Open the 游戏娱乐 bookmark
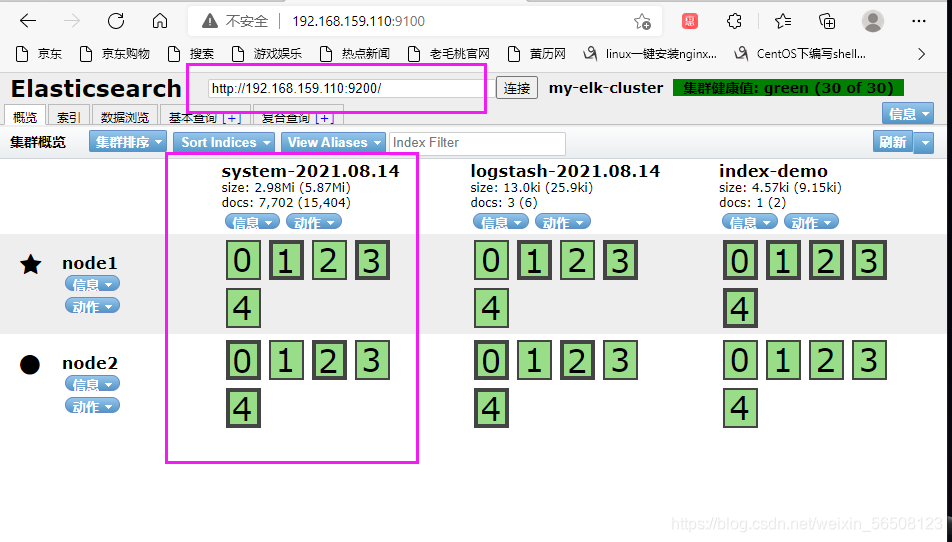The width and height of the screenshot is (952, 542). click(268, 54)
